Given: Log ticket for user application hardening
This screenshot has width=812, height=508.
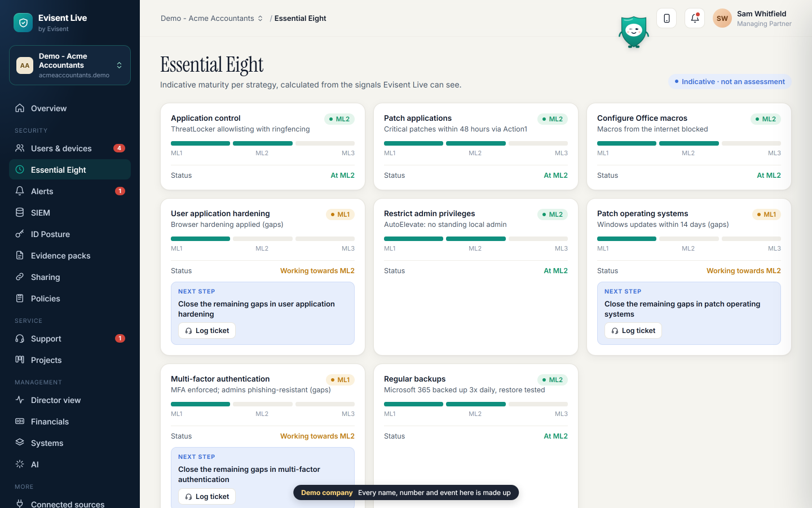Looking at the screenshot, I should pos(207,331).
